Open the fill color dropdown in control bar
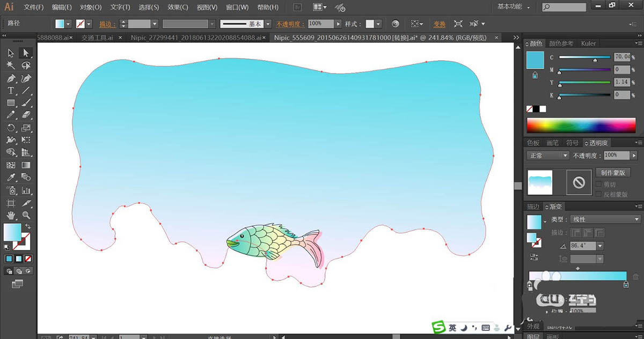 [67, 24]
